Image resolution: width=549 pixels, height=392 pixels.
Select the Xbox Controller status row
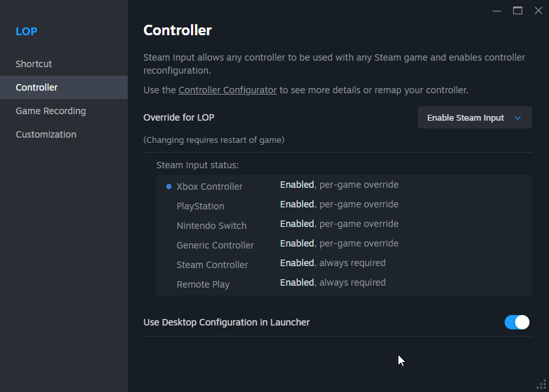(x=344, y=186)
